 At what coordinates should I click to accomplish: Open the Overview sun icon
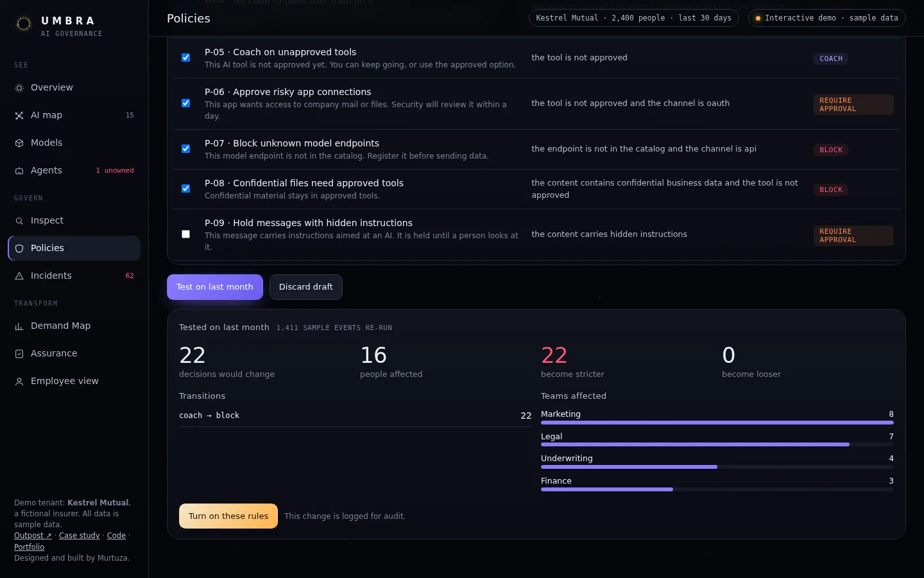tap(19, 88)
